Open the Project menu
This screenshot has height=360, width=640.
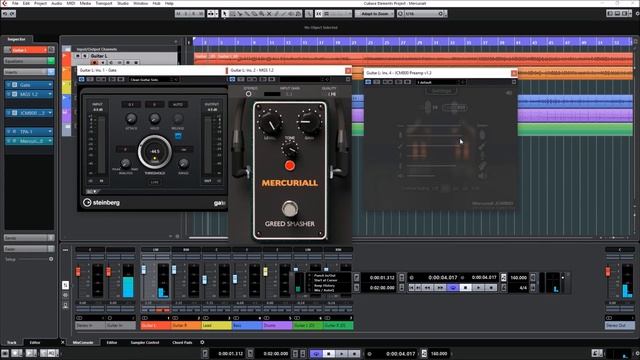pos(40,3)
